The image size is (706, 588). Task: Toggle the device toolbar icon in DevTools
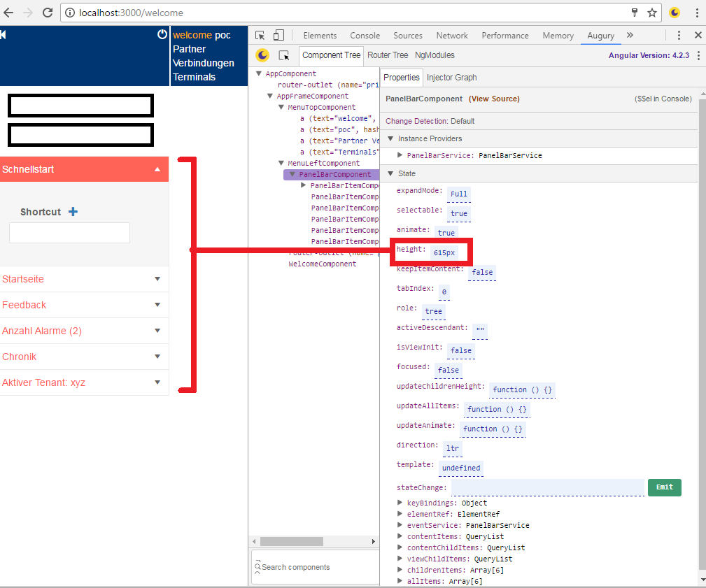pyautogui.click(x=278, y=36)
